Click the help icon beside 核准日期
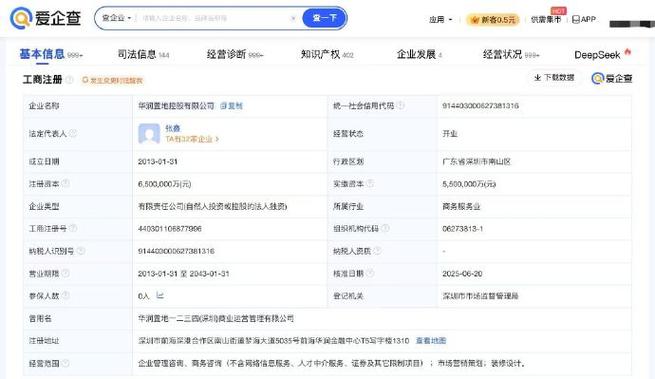 (x=370, y=273)
